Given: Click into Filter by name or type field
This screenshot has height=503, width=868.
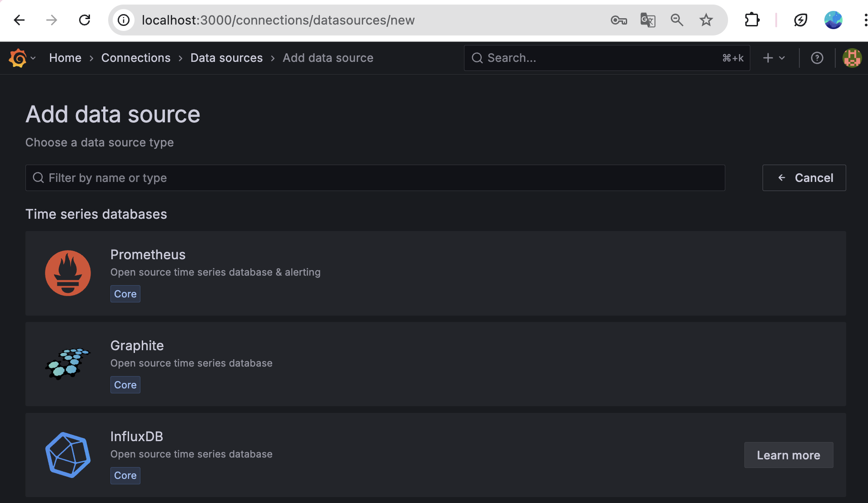Looking at the screenshot, I should tap(375, 178).
